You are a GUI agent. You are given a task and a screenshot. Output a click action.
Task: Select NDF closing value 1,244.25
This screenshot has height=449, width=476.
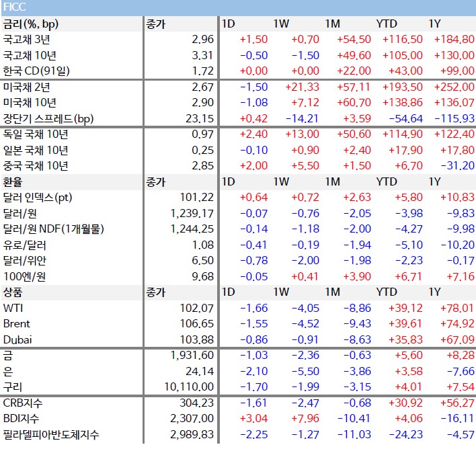point(192,229)
